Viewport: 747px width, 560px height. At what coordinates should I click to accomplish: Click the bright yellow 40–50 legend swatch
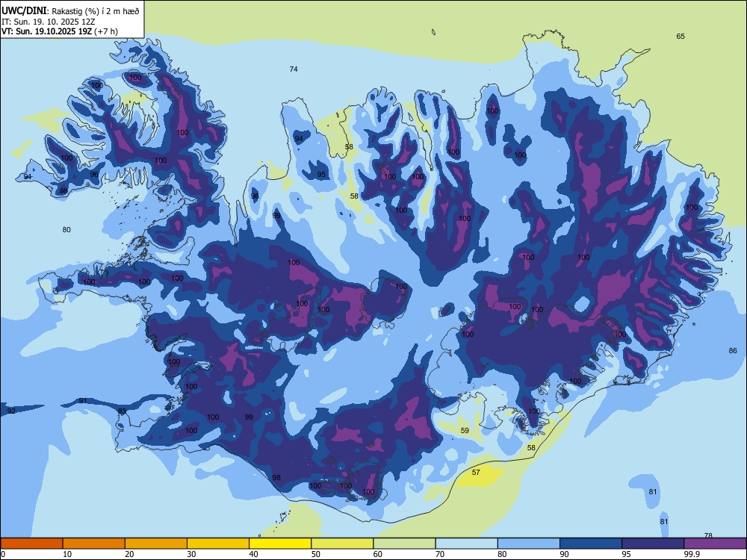tap(280, 544)
